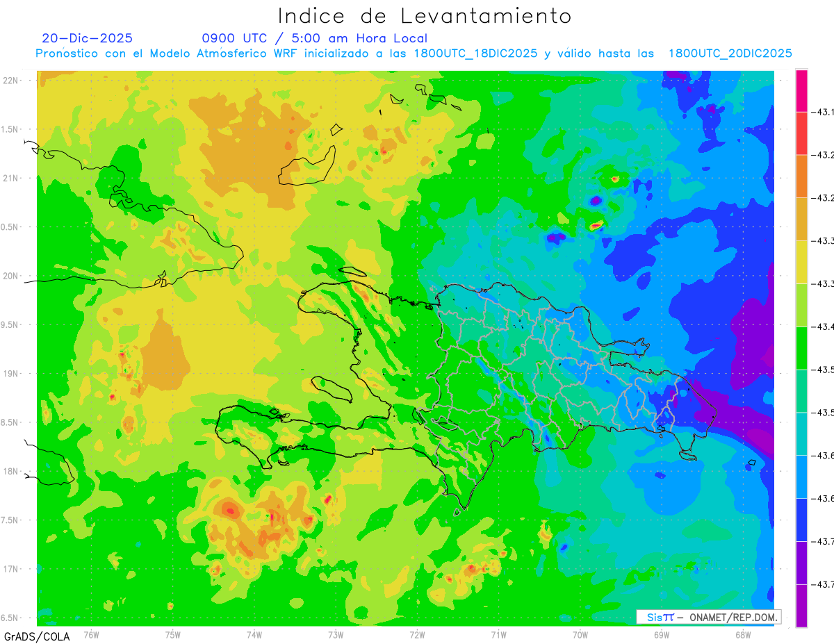
Task: Click the '72W' longitude label
Action: click(x=417, y=634)
